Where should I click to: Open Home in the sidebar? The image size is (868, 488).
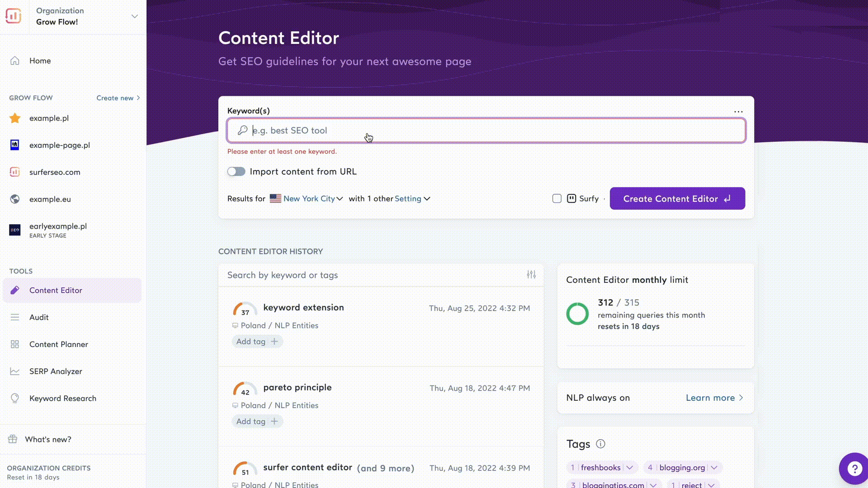click(40, 61)
